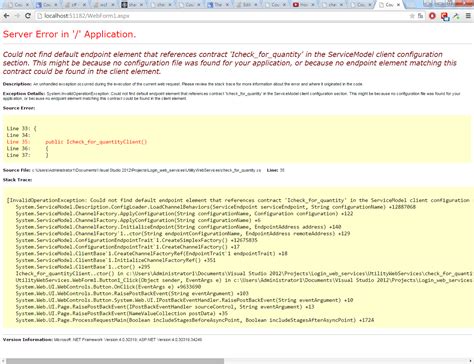Reload the WebForm1.aspx page

[x=28, y=16]
